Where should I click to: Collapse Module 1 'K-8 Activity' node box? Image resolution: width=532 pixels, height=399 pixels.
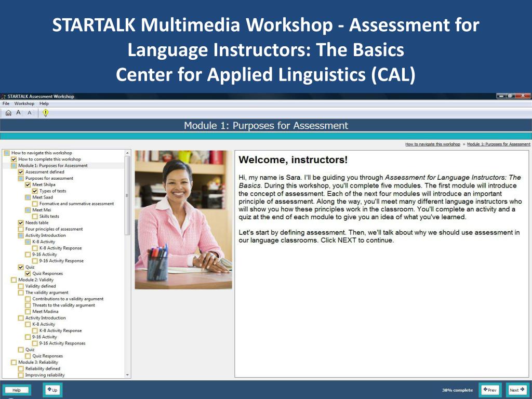[28, 242]
